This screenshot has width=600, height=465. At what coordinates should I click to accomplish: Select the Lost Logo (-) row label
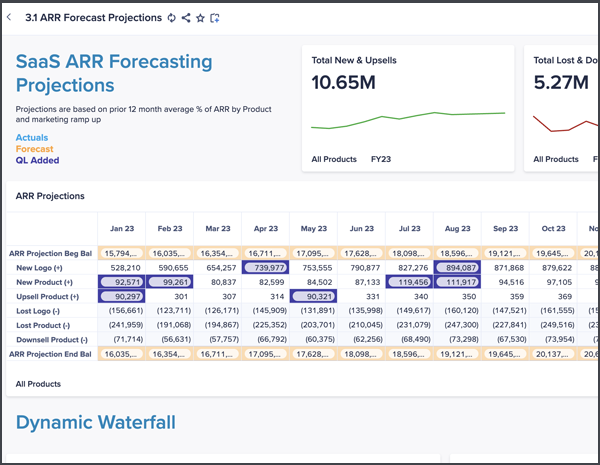tap(38, 311)
